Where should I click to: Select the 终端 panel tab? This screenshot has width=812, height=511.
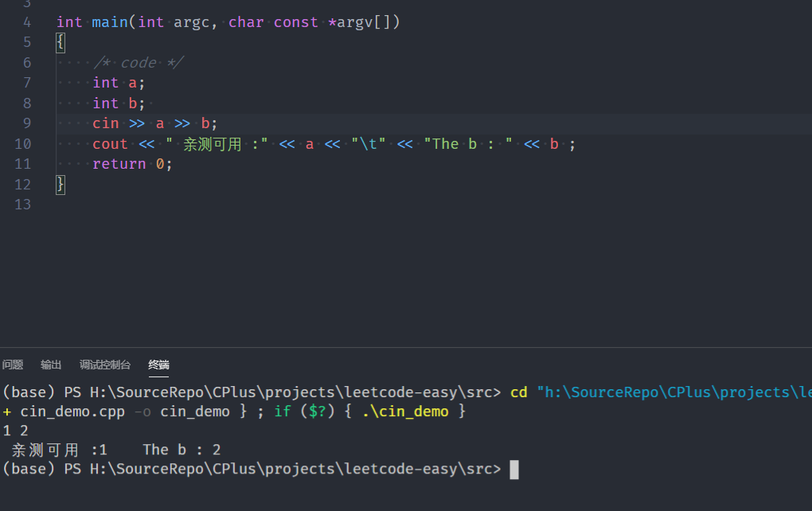pyautogui.click(x=158, y=365)
